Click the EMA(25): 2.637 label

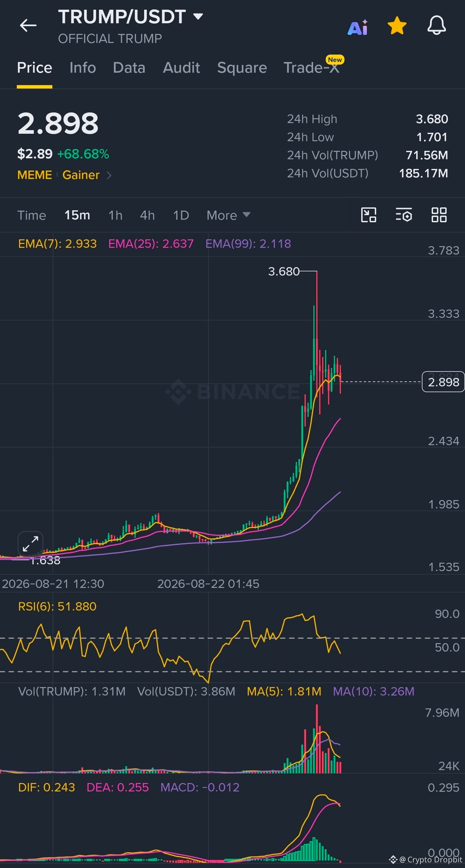click(x=151, y=244)
